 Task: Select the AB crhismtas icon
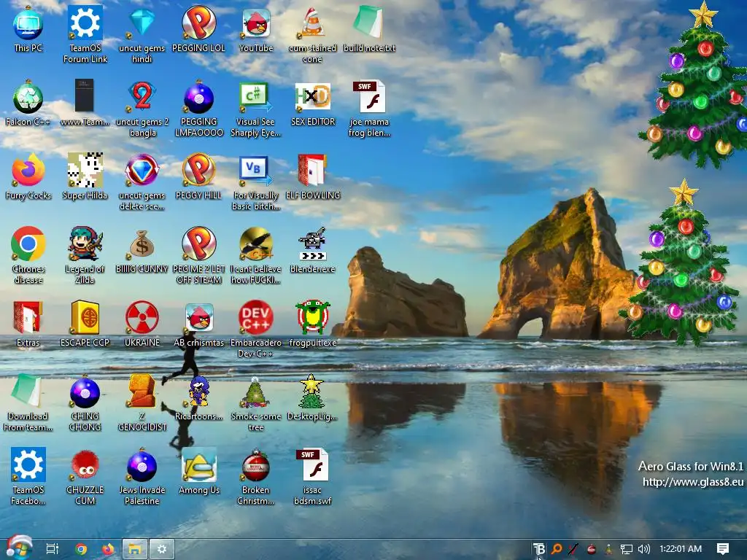(x=198, y=323)
